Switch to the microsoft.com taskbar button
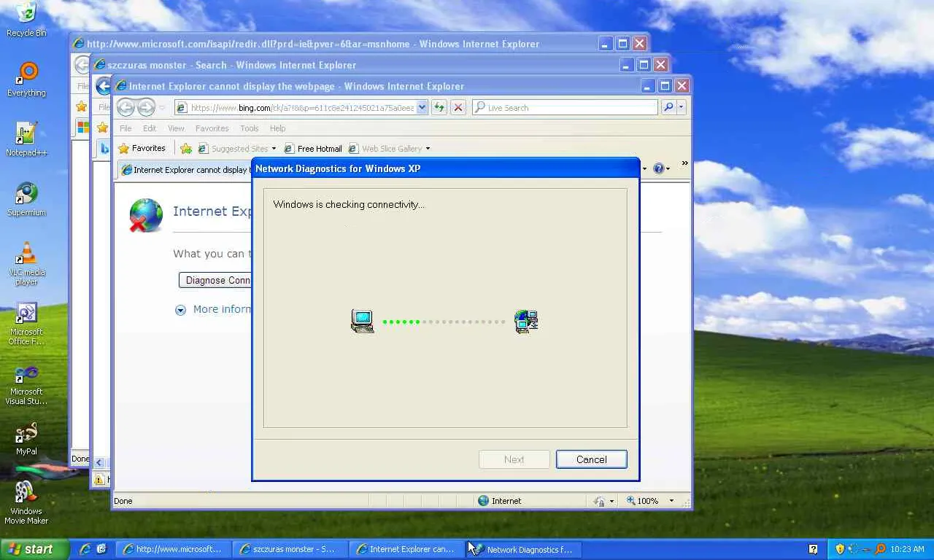This screenshot has width=934, height=560. click(174, 549)
